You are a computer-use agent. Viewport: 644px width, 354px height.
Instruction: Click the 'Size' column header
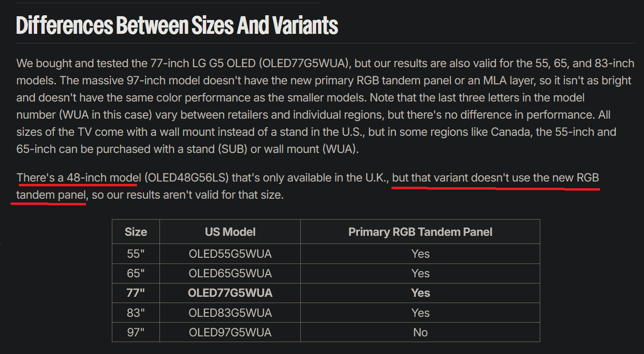(136, 232)
